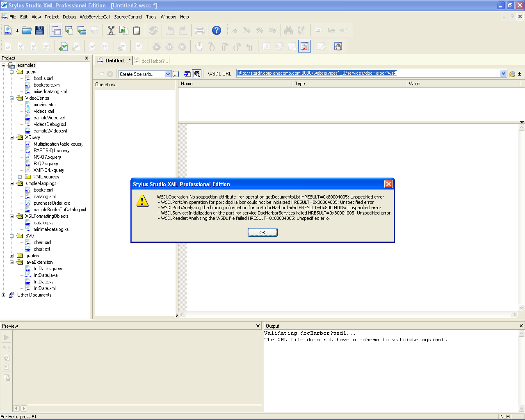Image resolution: width=525 pixels, height=420 pixels.
Task: Open the Create Scenario dropdown
Action: coord(168,74)
